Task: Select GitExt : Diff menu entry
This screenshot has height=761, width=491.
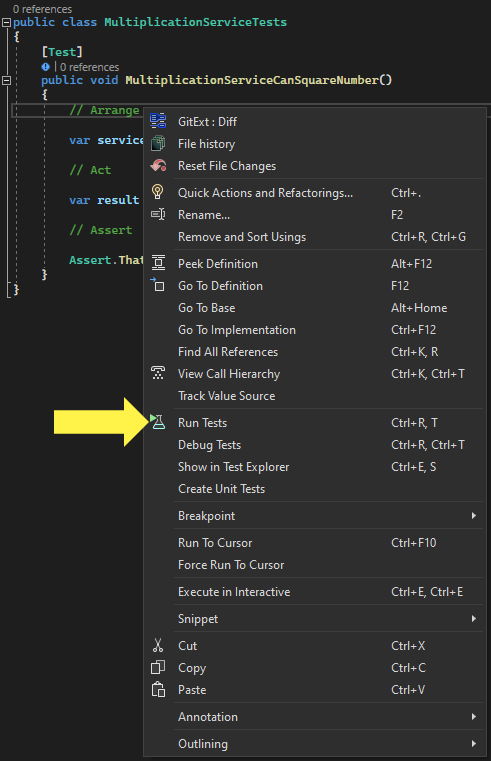Action: 314,121
